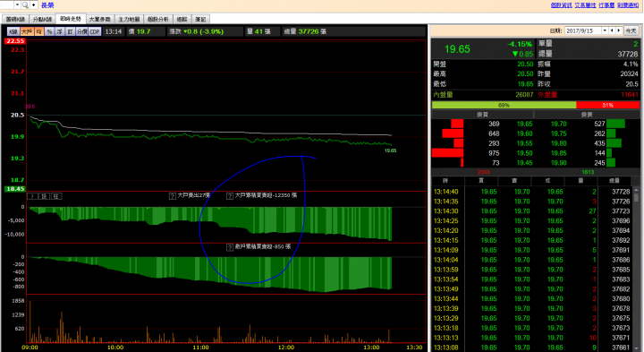Expand the date picker dropdown

(605, 30)
